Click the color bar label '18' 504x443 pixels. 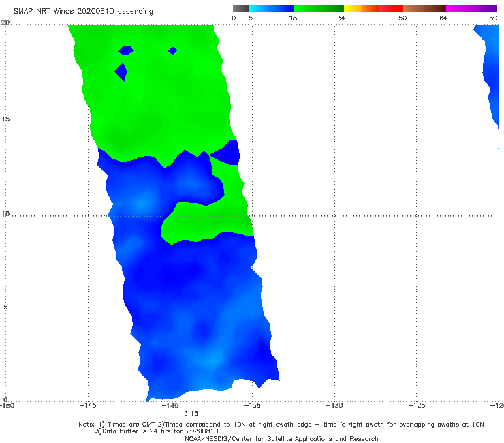[293, 18]
